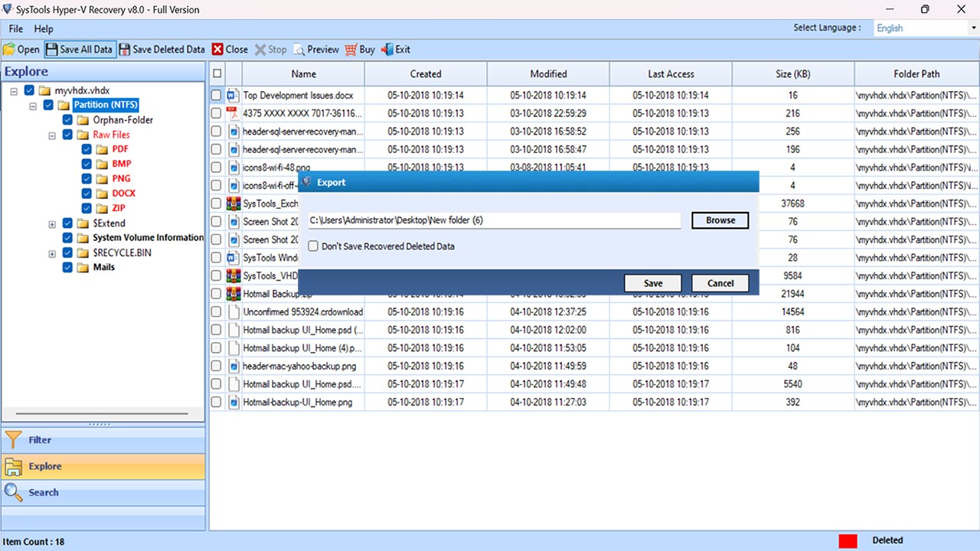Select the PNG folder in tree
980x551 pixels.
point(121,178)
